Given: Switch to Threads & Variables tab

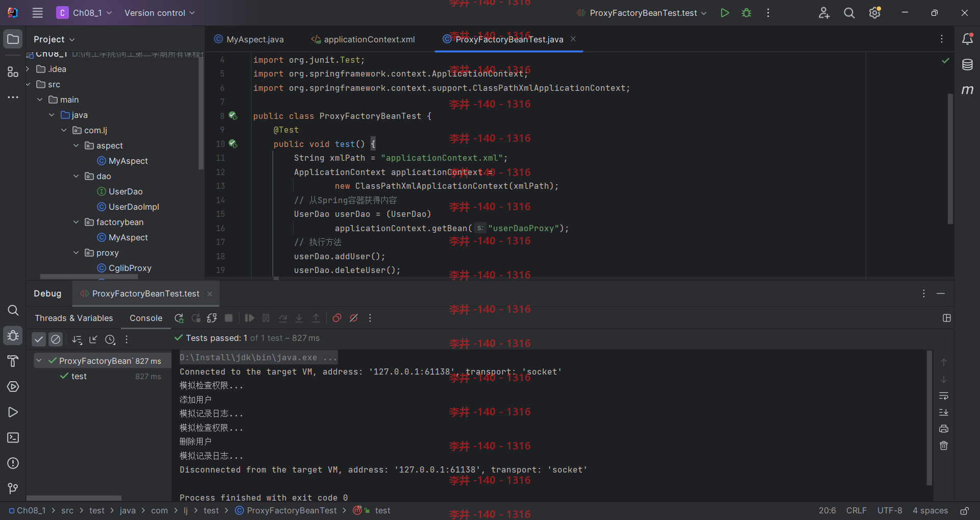Looking at the screenshot, I should [x=74, y=318].
